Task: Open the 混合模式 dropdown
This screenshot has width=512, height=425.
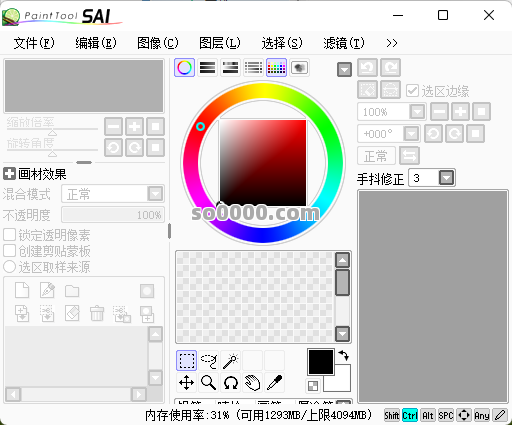Action: 113,194
